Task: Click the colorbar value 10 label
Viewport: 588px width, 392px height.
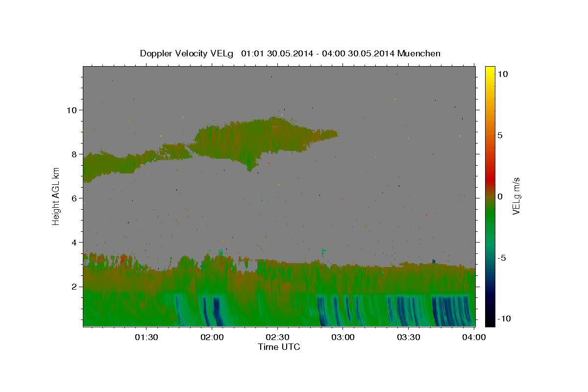Action: click(502, 74)
